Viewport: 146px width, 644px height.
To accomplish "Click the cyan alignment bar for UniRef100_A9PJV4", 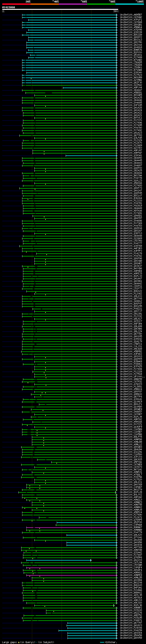I will pyautogui.click(x=90, y=88).
